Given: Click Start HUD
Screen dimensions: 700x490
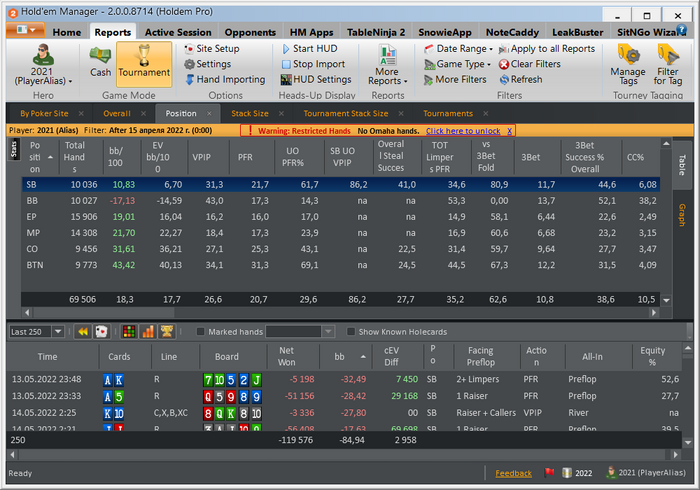Looking at the screenshot, I should (309, 49).
